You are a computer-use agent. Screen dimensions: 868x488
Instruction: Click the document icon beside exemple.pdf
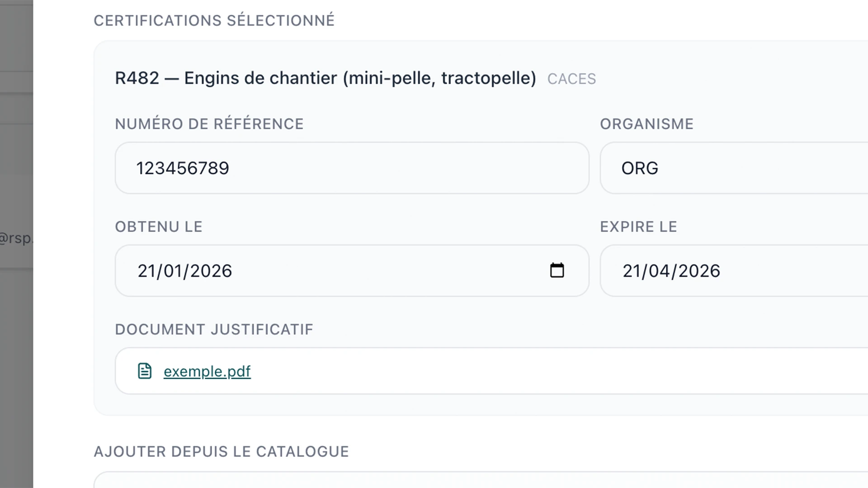145,371
